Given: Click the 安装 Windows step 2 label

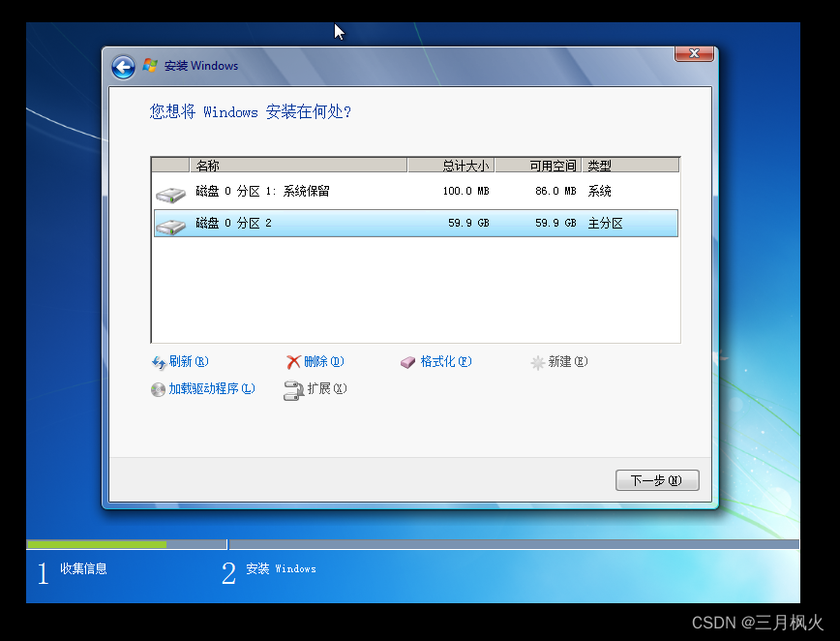Looking at the screenshot, I should point(281,568).
